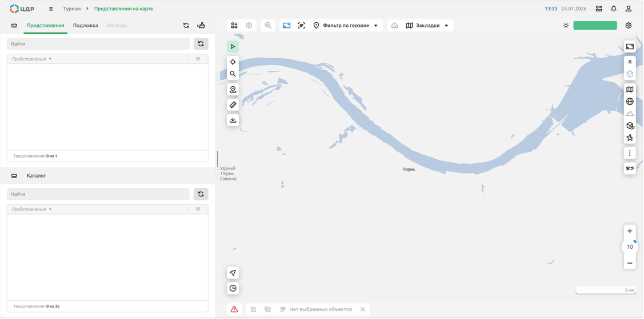Click the star favorites icon on the map
Viewport: 644px width, 319px height.
[x=630, y=138]
